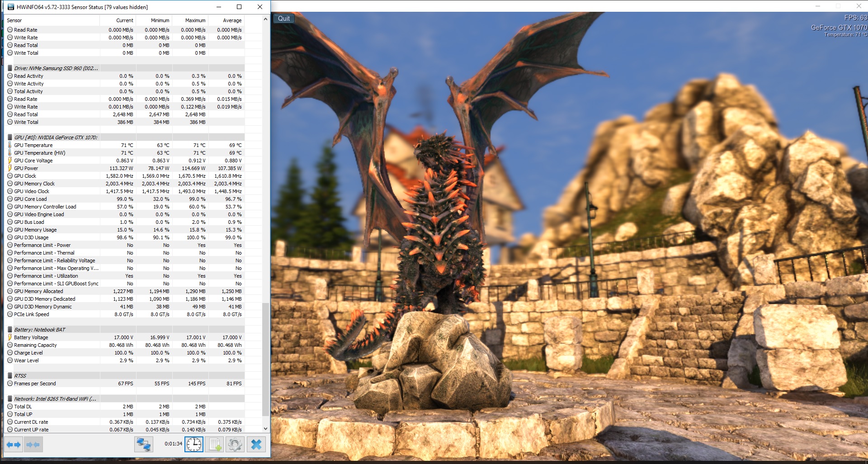Select the Total Activity row
The width and height of the screenshot is (868, 464).
click(x=125, y=91)
